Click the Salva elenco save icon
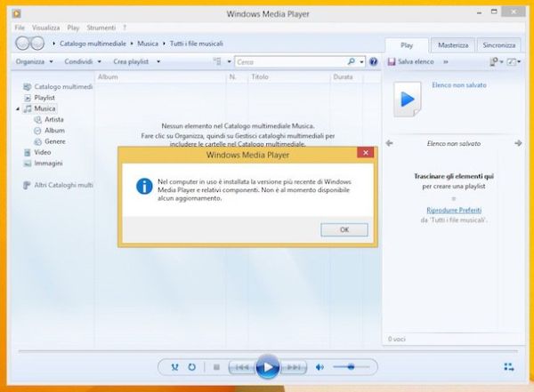Viewport: 534px width, 392px height. point(392,61)
